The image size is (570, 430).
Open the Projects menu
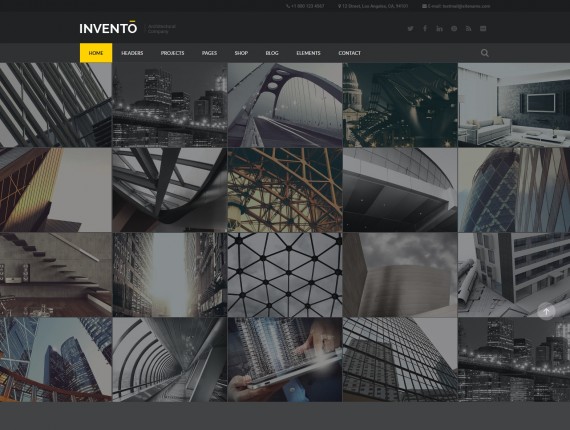pyautogui.click(x=172, y=53)
